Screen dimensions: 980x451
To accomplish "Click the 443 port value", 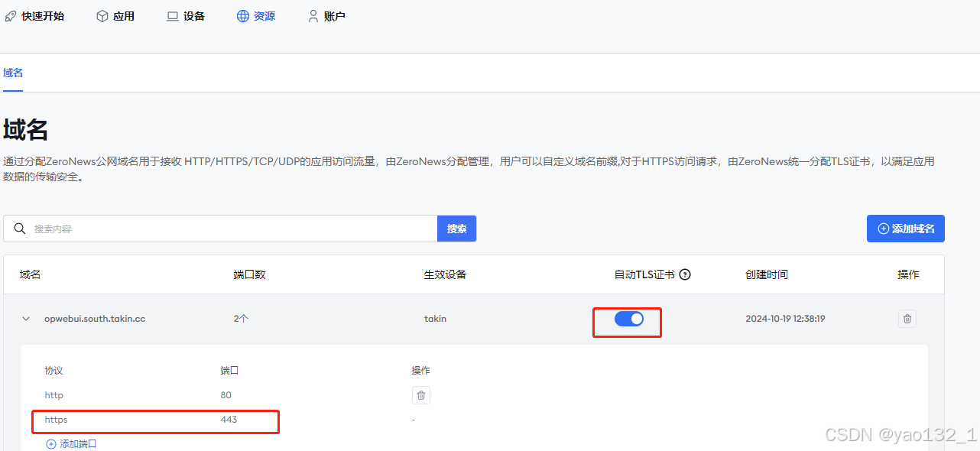I will coord(229,420).
